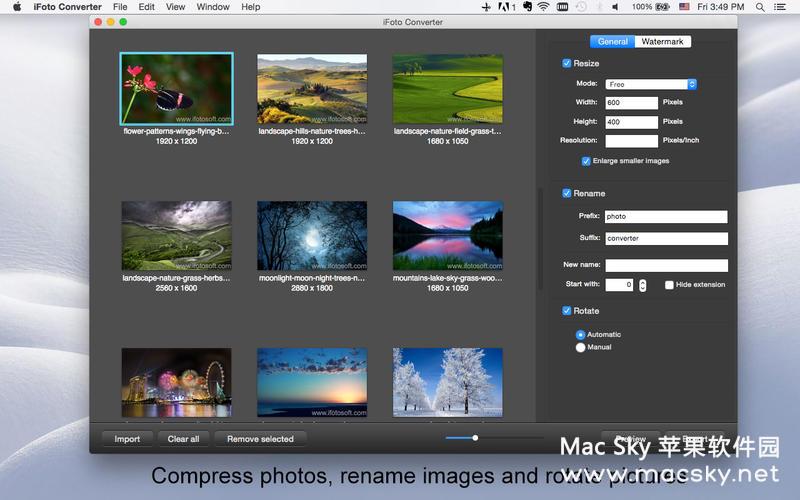This screenshot has height=500, width=800.
Task: Select the Manual rotate option
Action: (580, 347)
